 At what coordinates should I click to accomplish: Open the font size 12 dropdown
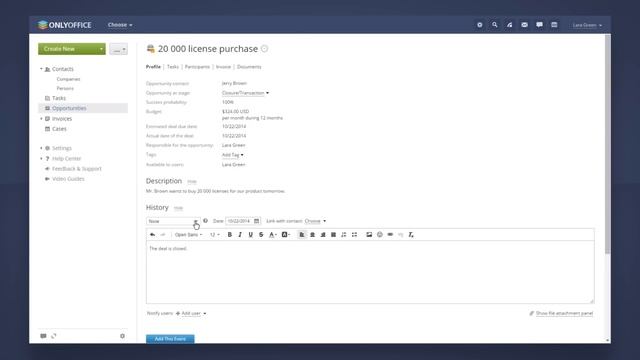tap(215, 235)
